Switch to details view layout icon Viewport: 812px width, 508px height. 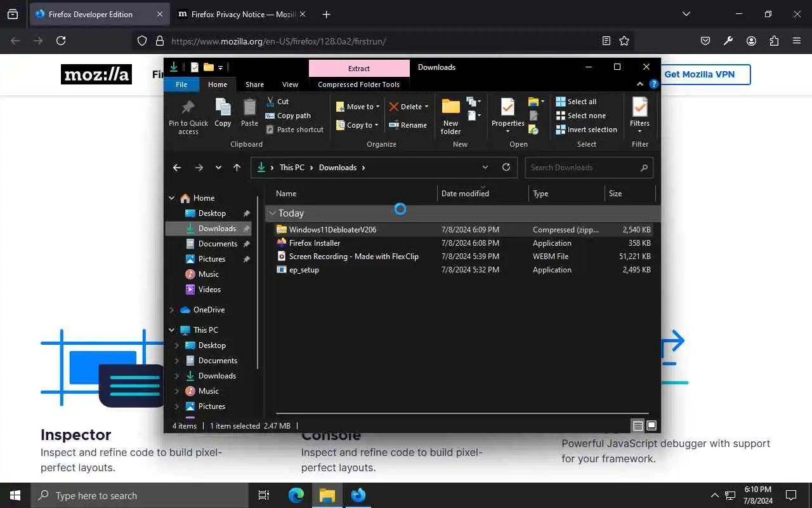click(x=638, y=425)
